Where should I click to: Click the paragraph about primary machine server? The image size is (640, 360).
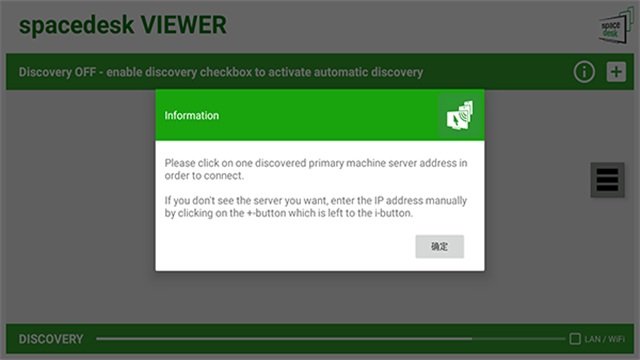pyautogui.click(x=316, y=169)
